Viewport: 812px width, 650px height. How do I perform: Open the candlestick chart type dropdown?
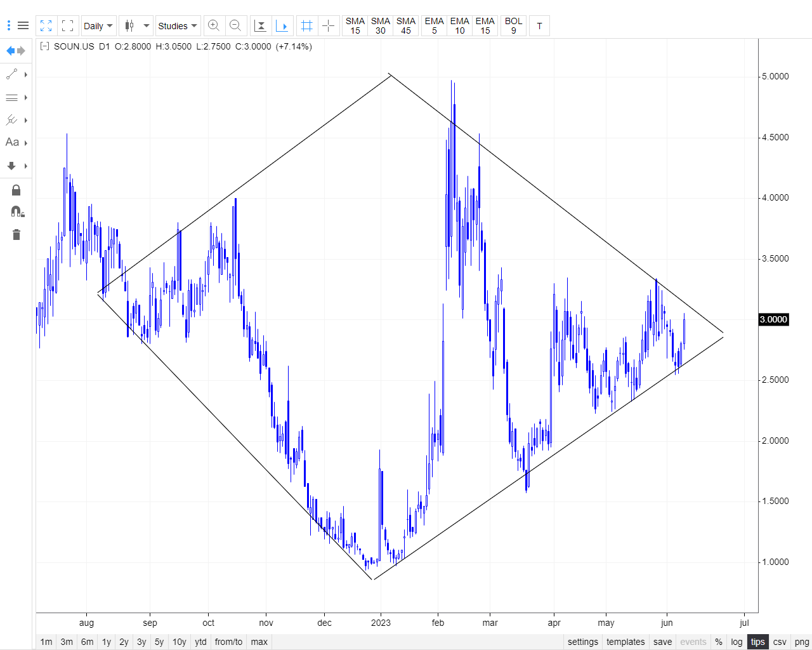pyautogui.click(x=136, y=25)
